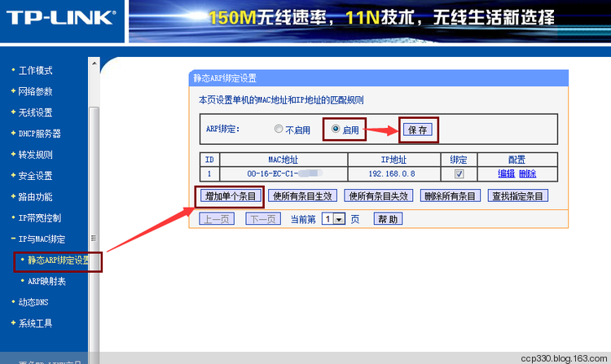The image size is (611, 364).
Task: Click the 上一页 button
Action: tap(217, 219)
